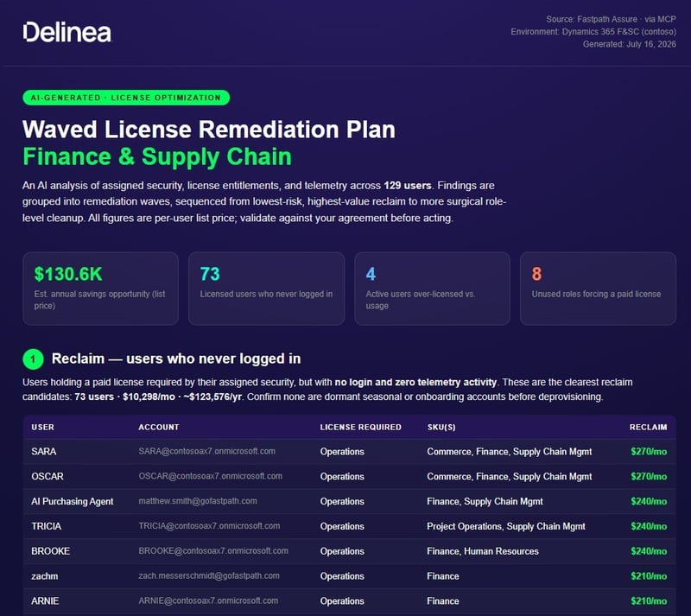Image resolution: width=691 pixels, height=616 pixels.
Task: Click matthew.smith@gofastpath.com account
Action: [x=198, y=501]
